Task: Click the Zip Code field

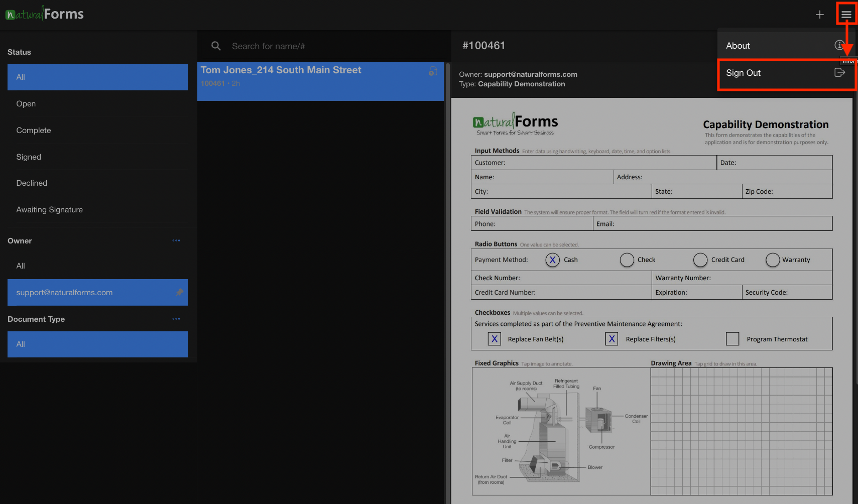Action: point(787,192)
